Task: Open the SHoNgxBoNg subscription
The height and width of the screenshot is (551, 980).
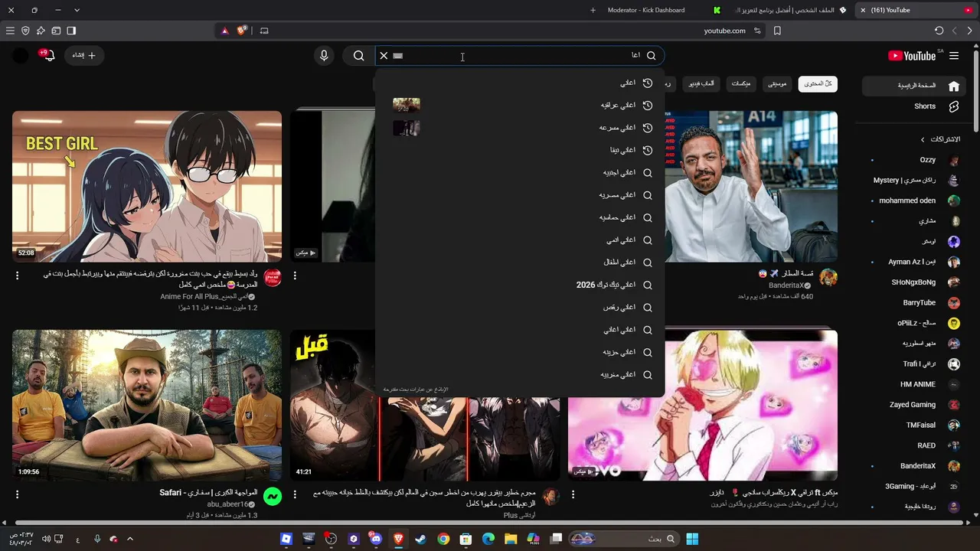Action: point(916,282)
